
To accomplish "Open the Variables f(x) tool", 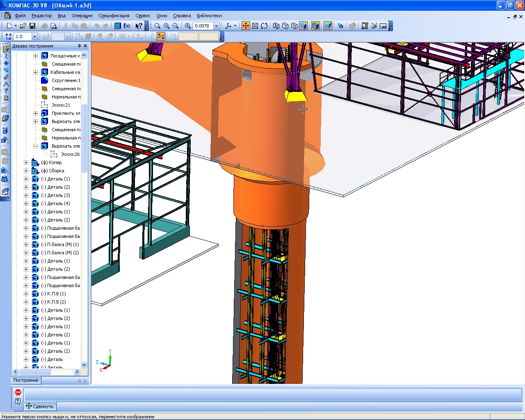I will point(127,26).
